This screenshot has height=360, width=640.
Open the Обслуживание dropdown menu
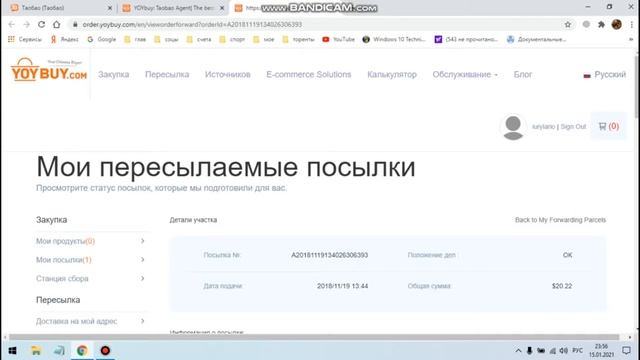465,75
